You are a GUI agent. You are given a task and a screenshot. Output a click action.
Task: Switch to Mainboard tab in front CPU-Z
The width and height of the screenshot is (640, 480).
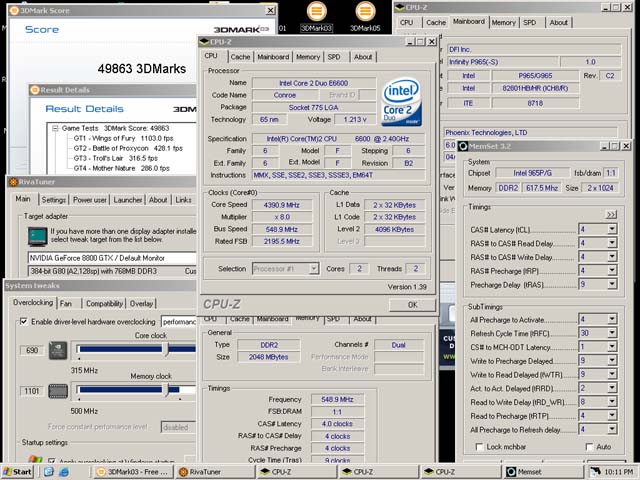click(x=273, y=57)
